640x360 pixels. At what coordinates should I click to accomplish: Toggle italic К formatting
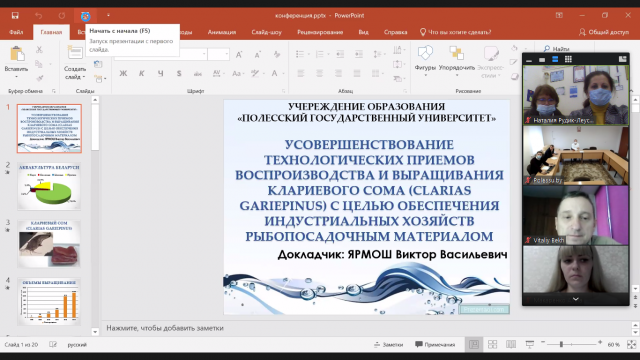(141, 73)
